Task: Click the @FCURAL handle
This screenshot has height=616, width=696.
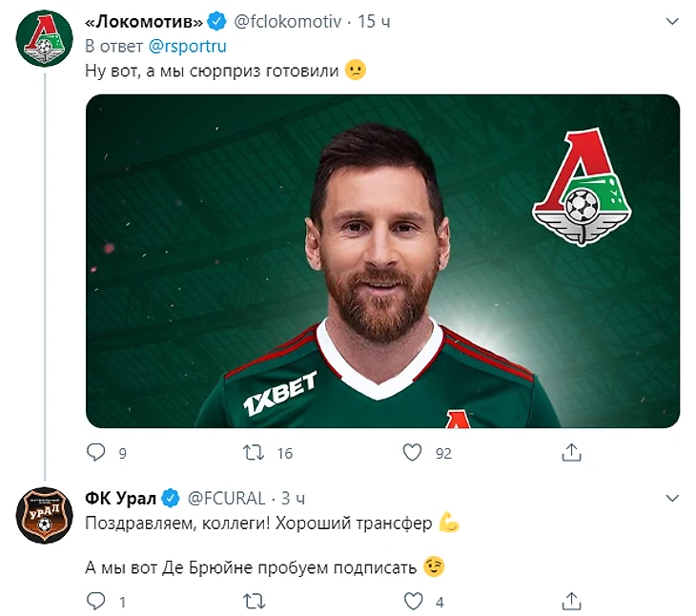Action: (225, 498)
